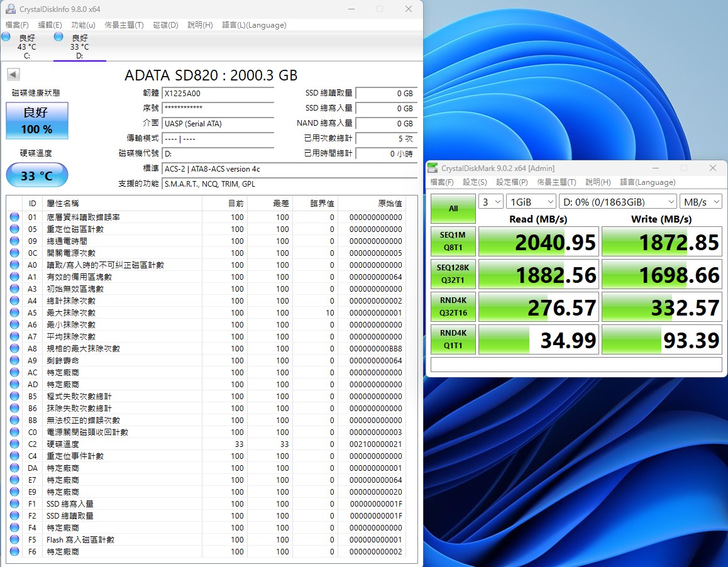Click the CrystalDiskInfo title bar app icon
Viewport: 728px width, 567px height.
[x=10, y=9]
